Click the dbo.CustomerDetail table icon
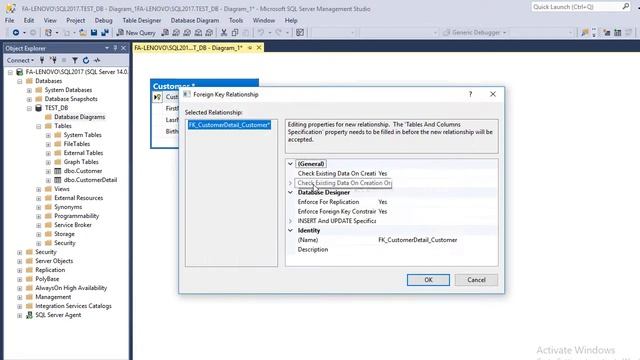The height and width of the screenshot is (360, 640). pyautogui.click(x=58, y=180)
